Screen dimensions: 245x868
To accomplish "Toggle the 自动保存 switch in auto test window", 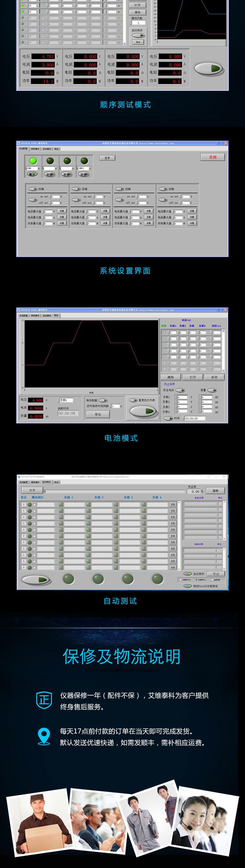I will coord(188,574).
